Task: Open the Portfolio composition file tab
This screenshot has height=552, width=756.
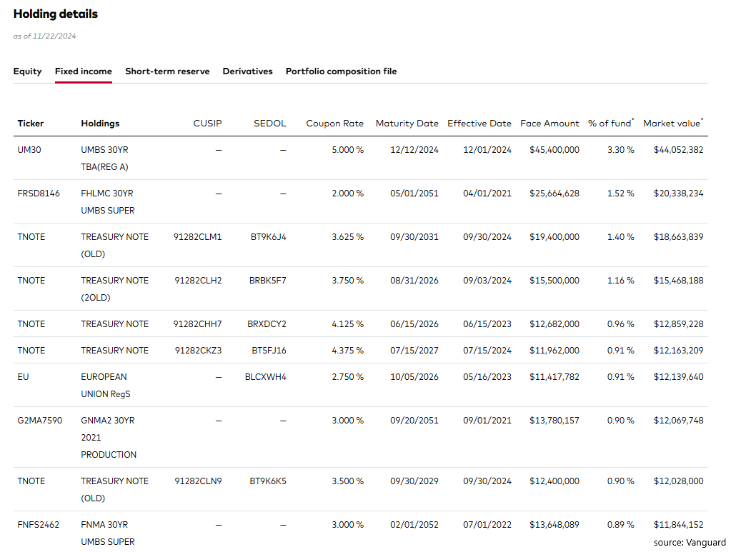Action: pos(341,71)
